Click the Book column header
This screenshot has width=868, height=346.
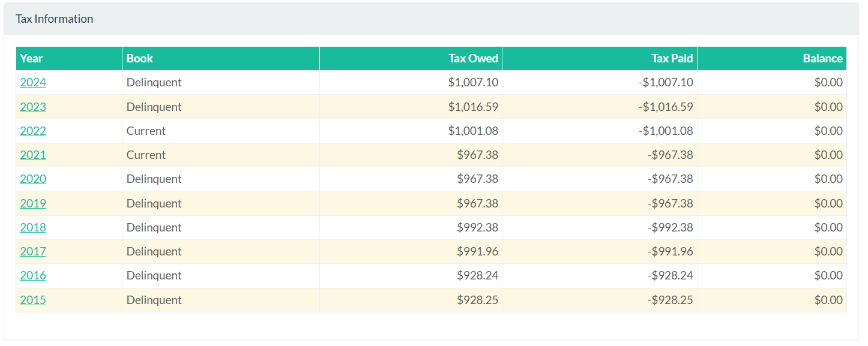[140, 58]
